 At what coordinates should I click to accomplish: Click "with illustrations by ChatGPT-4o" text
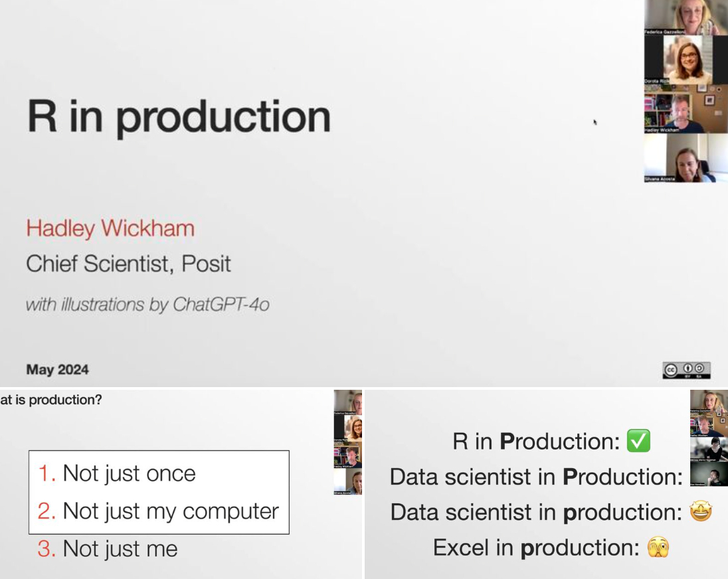(147, 305)
